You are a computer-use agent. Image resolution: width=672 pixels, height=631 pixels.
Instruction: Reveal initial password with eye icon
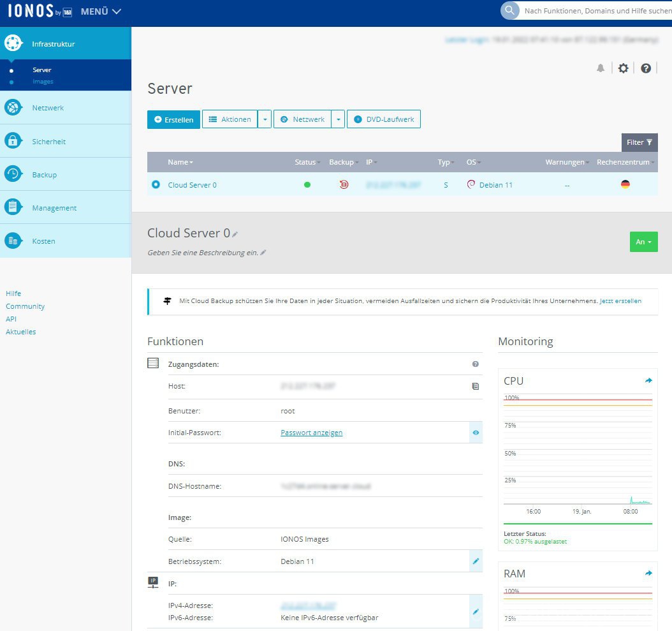(x=475, y=433)
